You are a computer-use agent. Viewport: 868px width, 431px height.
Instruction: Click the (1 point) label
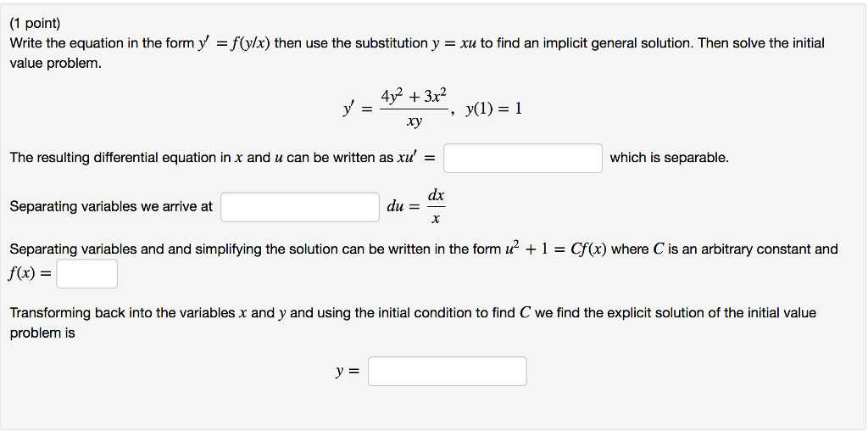click(35, 23)
